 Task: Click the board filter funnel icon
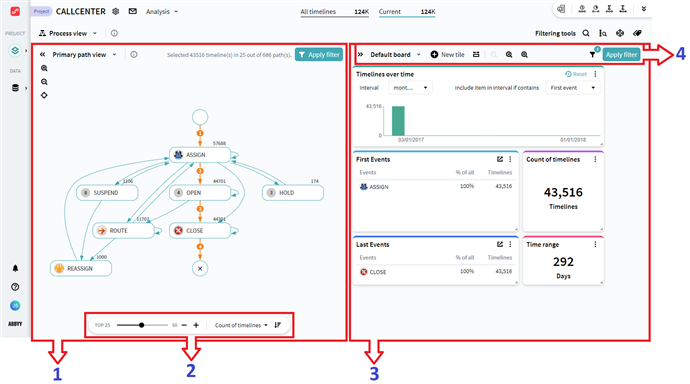pyautogui.click(x=592, y=55)
